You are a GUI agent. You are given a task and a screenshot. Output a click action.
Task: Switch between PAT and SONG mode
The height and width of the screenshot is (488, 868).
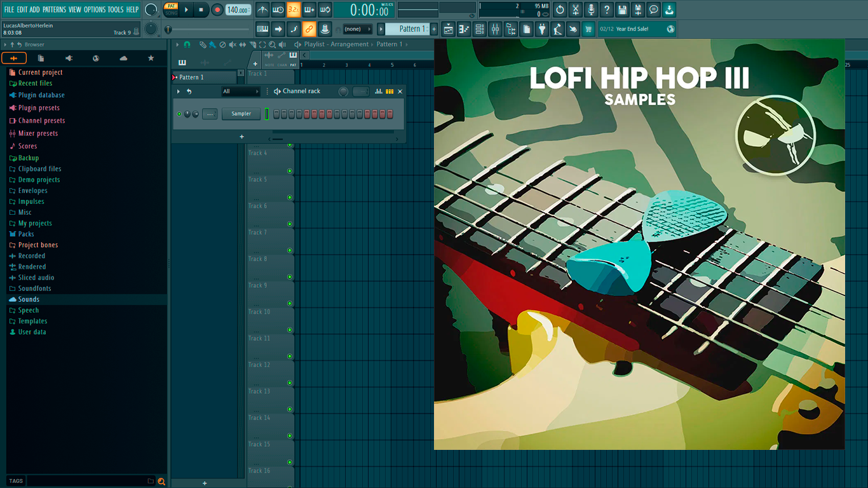click(171, 10)
